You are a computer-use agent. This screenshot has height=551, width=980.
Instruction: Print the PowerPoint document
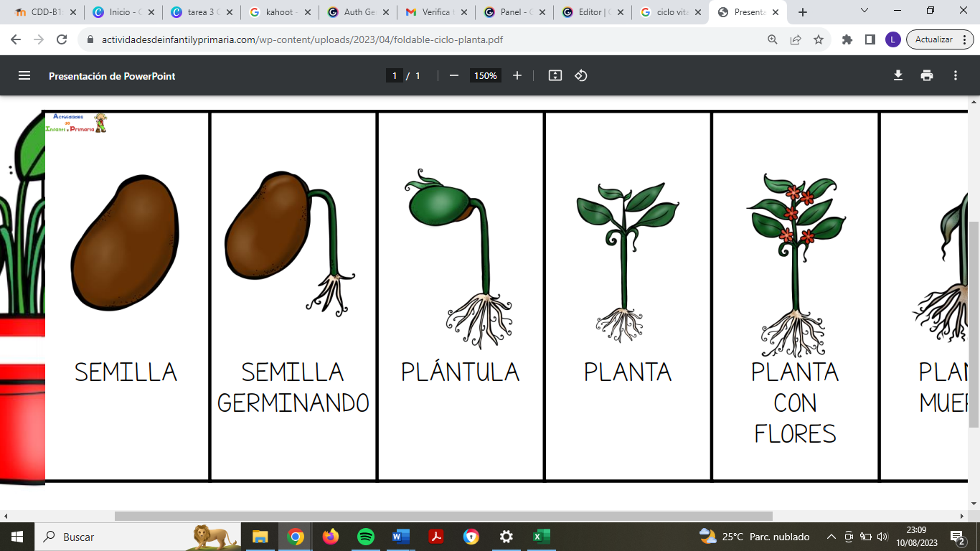pyautogui.click(x=928, y=75)
